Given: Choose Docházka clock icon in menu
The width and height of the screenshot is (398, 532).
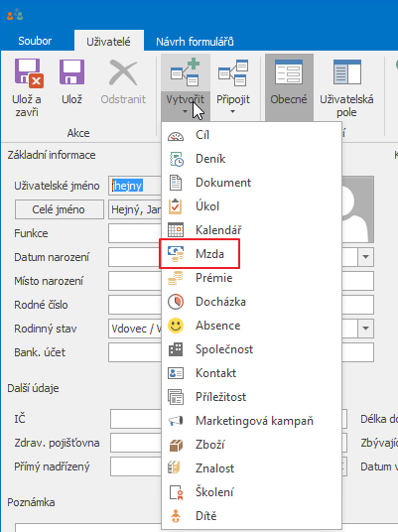Looking at the screenshot, I should [176, 302].
